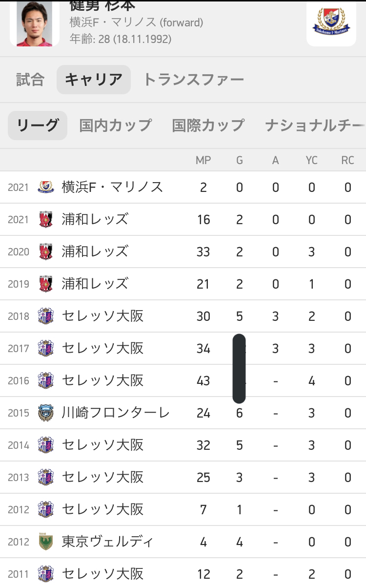Image resolution: width=366 pixels, height=588 pixels.
Task: Tap the 2021 浦和レッズ team logo
Action: pyautogui.click(x=45, y=219)
